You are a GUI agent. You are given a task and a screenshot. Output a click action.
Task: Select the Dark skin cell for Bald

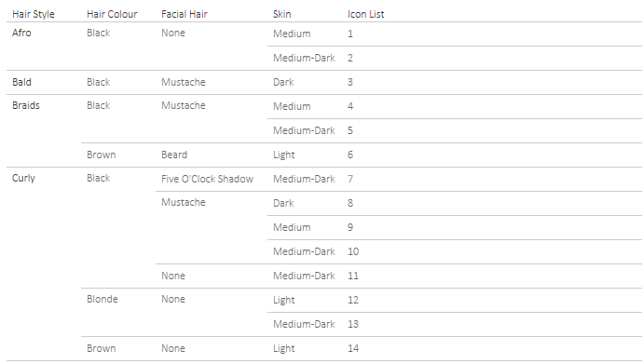click(283, 82)
